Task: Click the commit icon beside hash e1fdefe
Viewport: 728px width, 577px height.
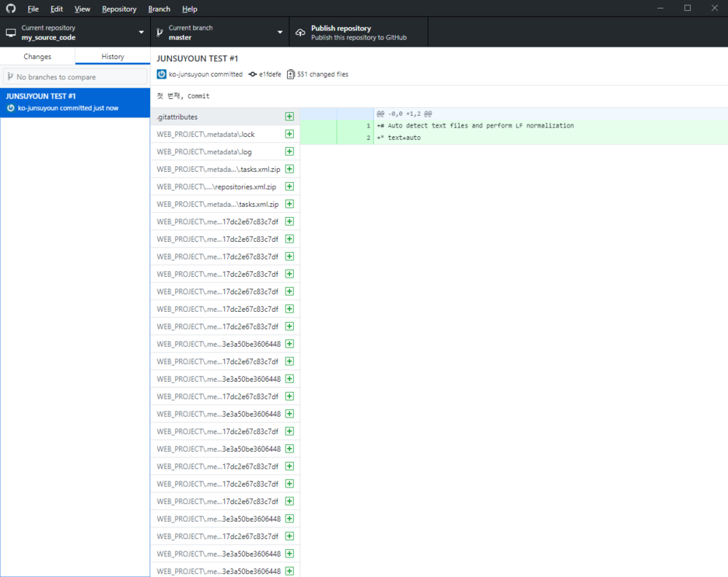Action: click(x=252, y=75)
